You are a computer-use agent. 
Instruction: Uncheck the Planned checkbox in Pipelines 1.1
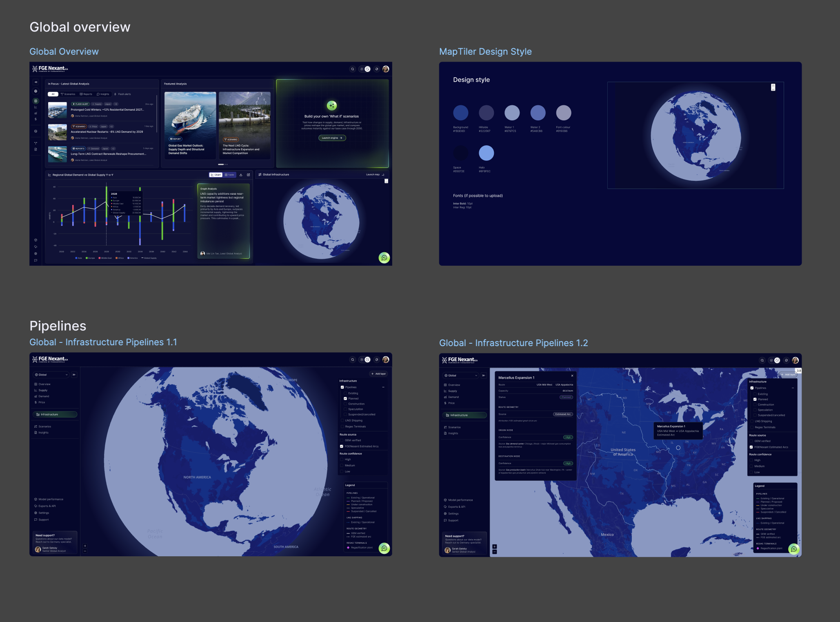(345, 399)
